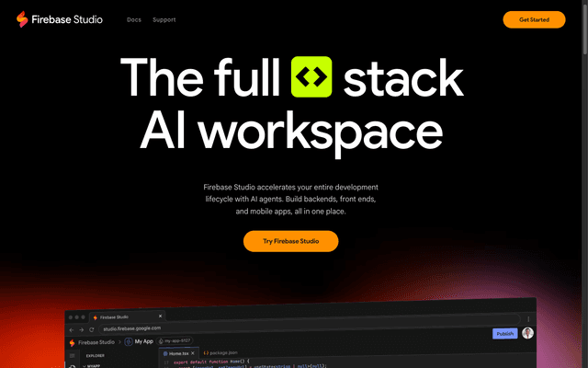Click the green code-brackets icon in headline
The height and width of the screenshot is (368, 588).
[311, 77]
